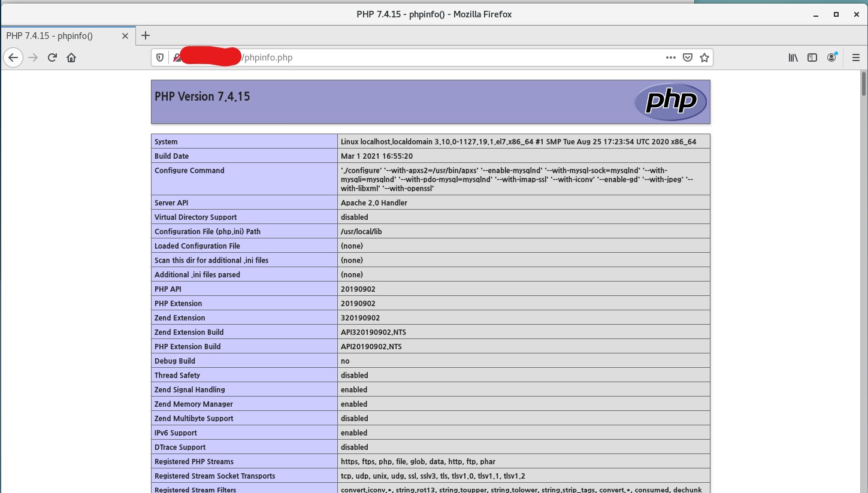
Task: Click the PHP Version 7.4.15 heading
Action: pos(202,96)
